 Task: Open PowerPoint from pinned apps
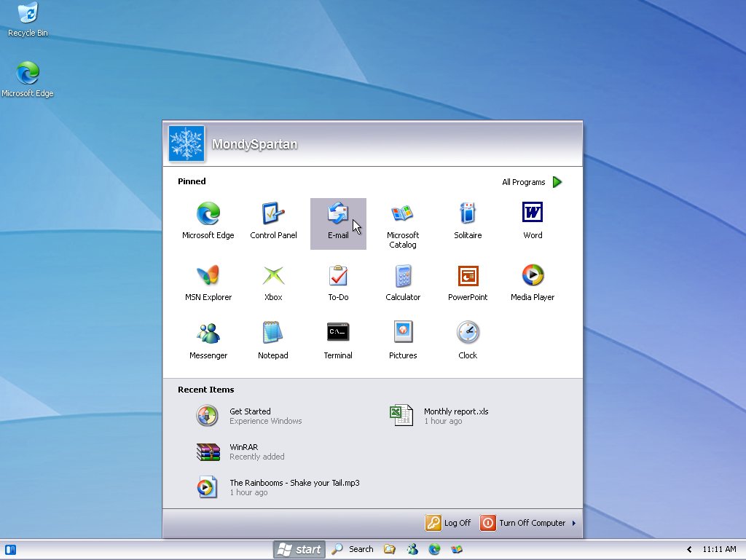(468, 283)
